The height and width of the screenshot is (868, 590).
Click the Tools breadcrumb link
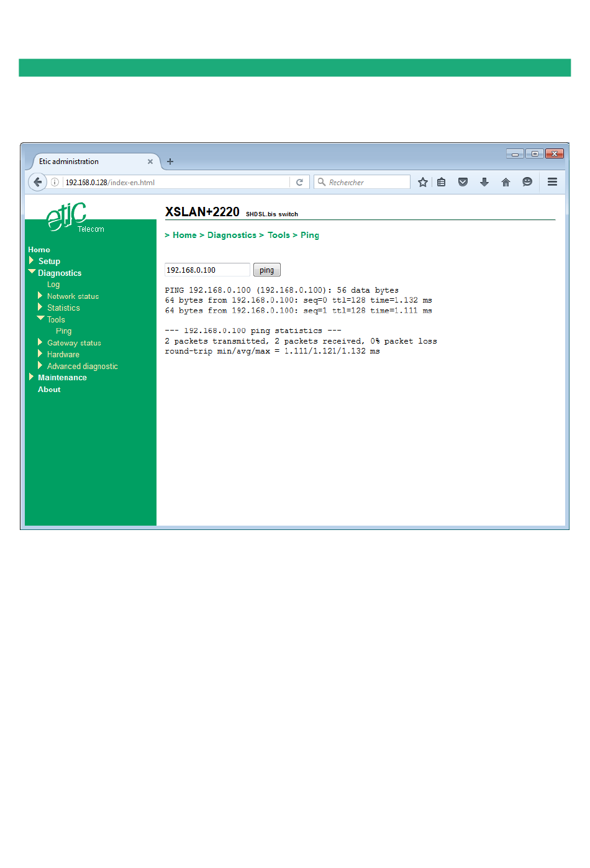point(279,235)
